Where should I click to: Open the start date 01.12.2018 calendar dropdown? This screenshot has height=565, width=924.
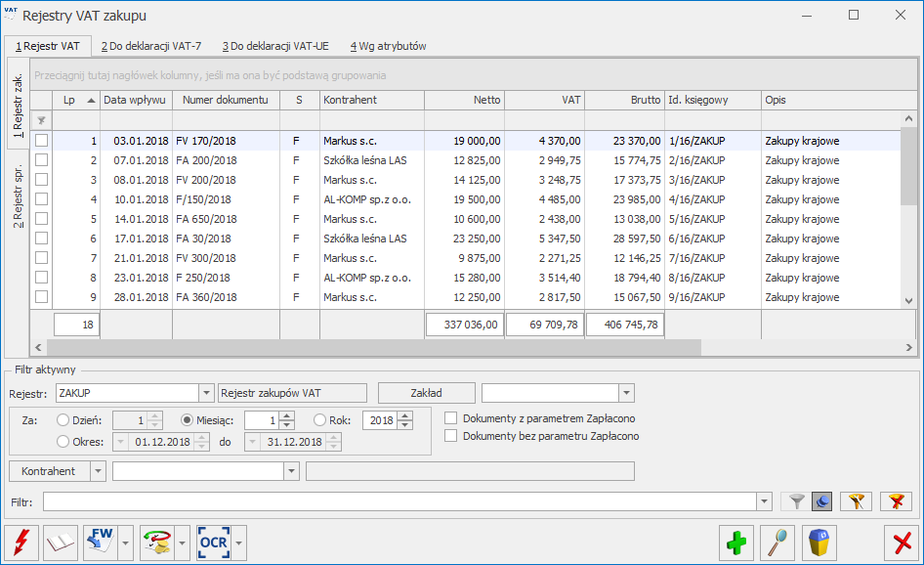click(121, 442)
